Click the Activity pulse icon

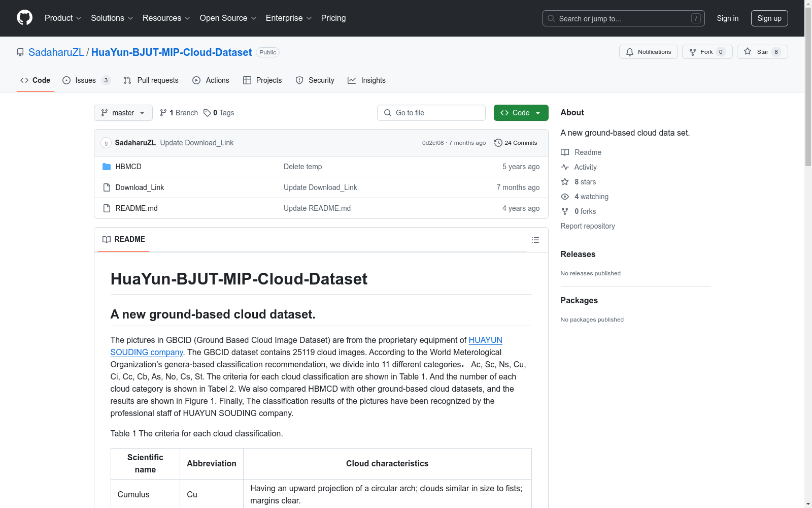point(565,167)
